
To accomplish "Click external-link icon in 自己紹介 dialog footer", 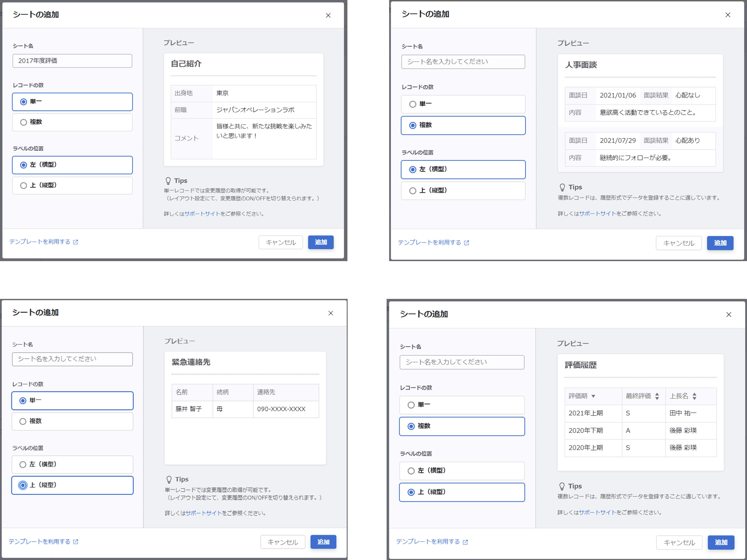I will 76,242.
